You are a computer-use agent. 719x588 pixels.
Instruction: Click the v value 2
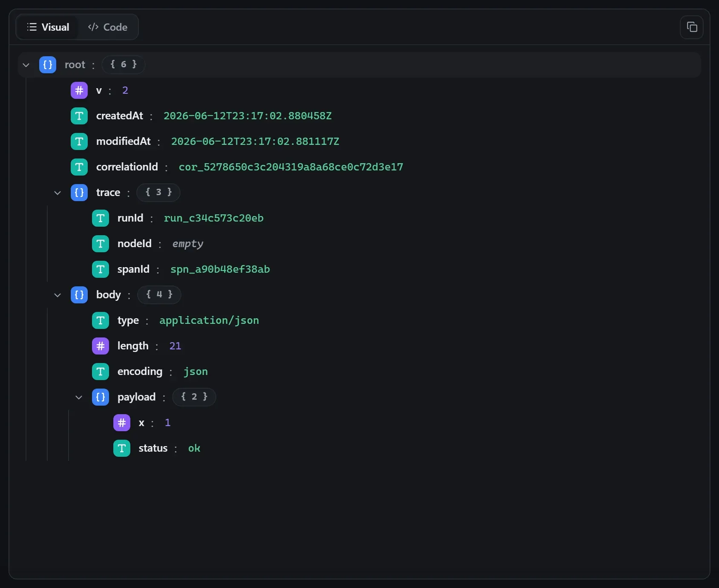pyautogui.click(x=125, y=90)
